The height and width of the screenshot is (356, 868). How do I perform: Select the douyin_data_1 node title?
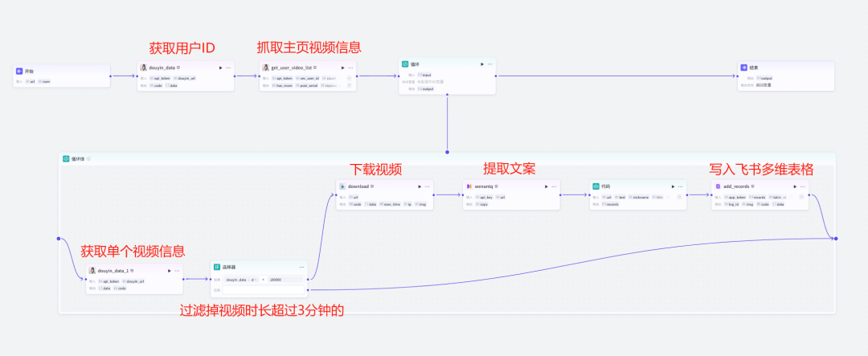point(113,271)
